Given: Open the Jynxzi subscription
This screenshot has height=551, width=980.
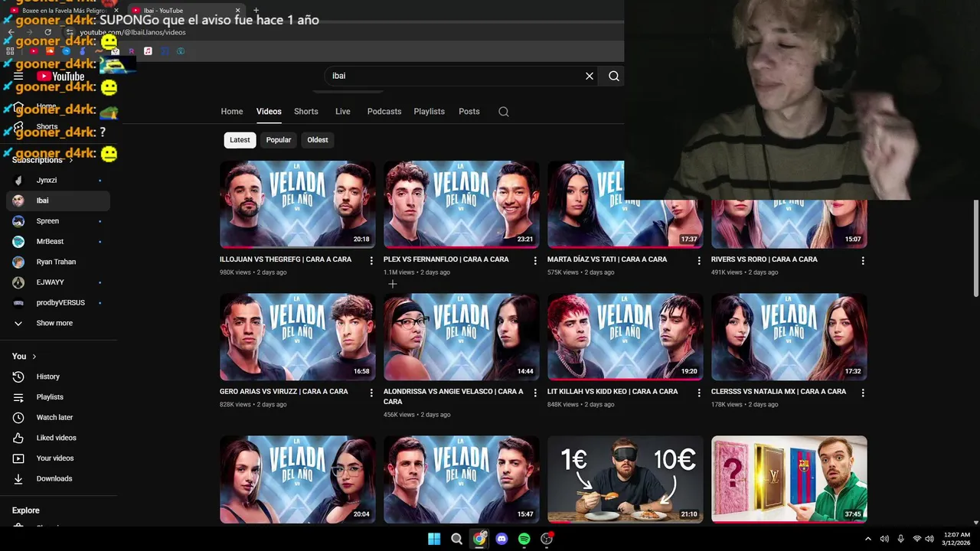Looking at the screenshot, I should [x=58, y=181].
